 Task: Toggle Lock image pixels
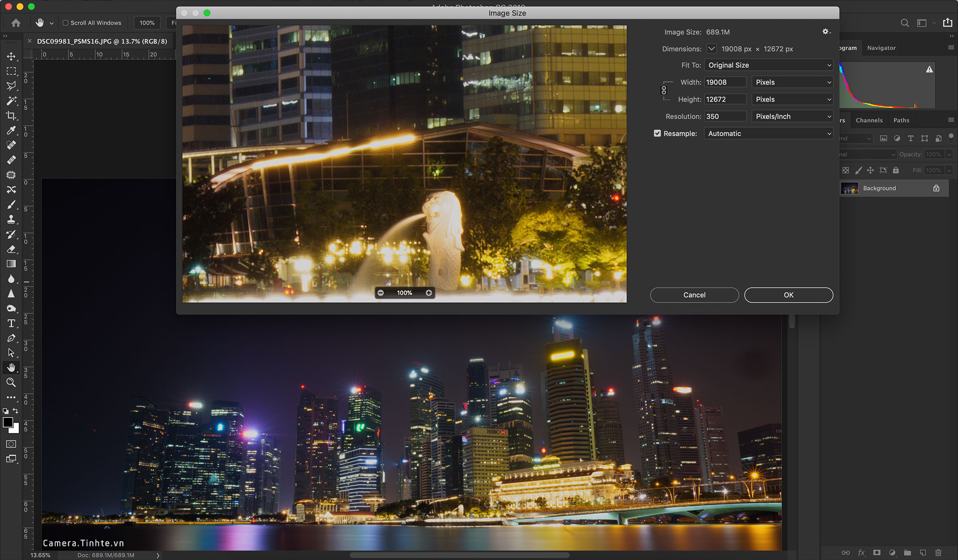point(858,170)
